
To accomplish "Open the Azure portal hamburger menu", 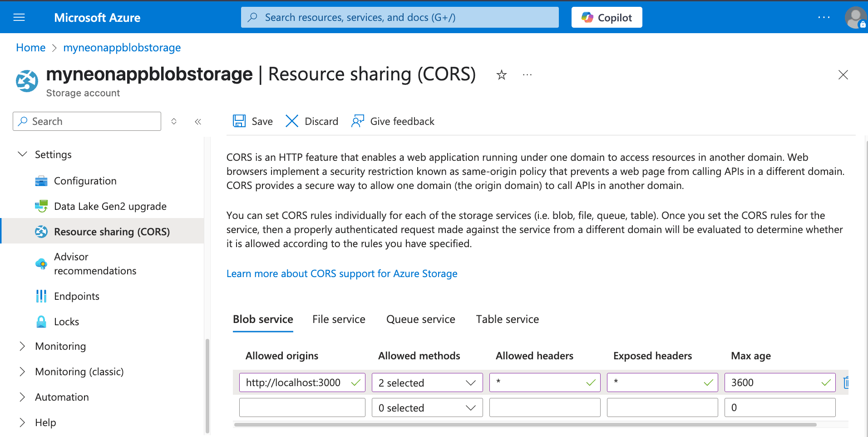I will point(19,17).
